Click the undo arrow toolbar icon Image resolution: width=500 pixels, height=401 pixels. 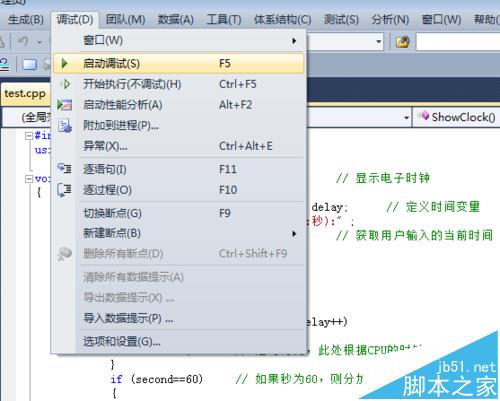[23, 42]
